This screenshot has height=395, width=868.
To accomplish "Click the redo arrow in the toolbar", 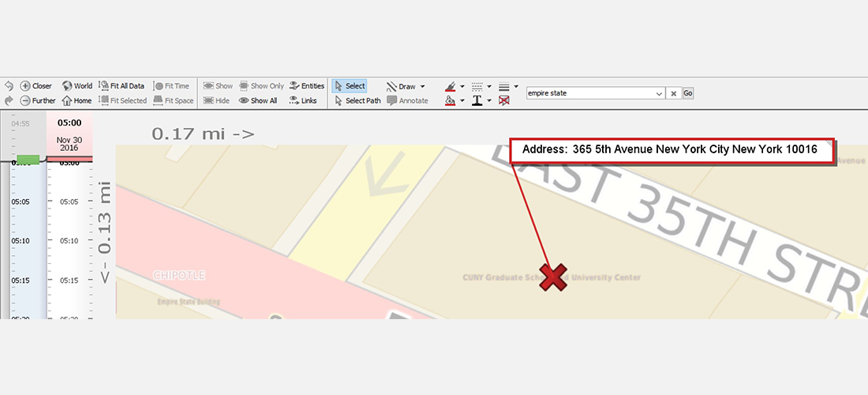I will 9,100.
